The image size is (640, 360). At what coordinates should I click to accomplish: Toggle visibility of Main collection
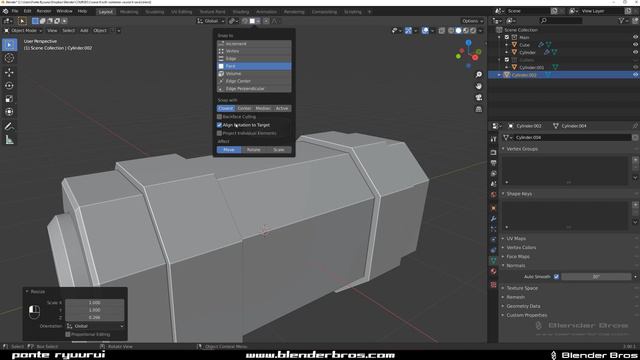[635, 37]
